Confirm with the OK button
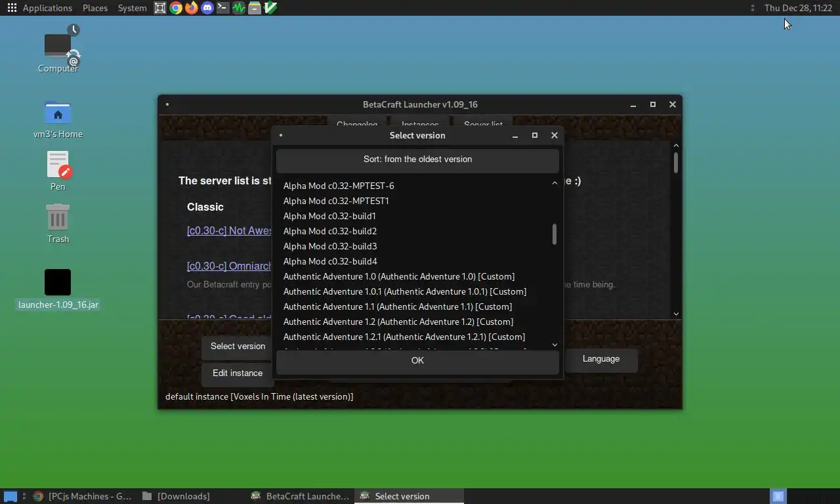840x504 pixels. point(417,361)
